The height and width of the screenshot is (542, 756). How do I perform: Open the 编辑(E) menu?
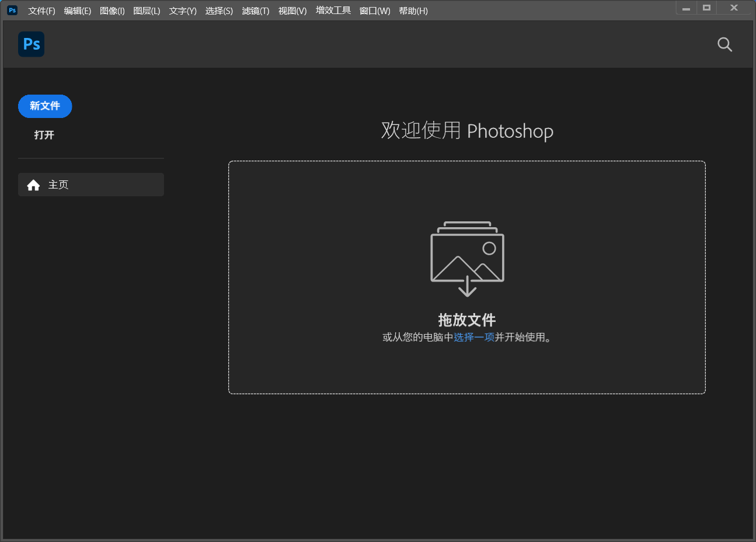pos(78,11)
